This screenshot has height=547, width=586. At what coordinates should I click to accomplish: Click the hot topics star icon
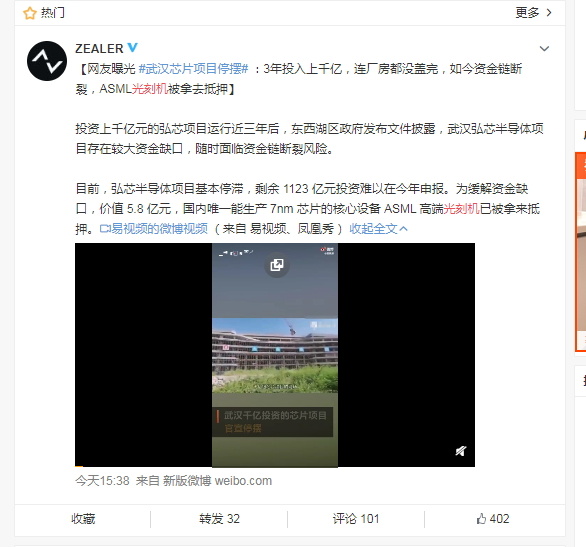(x=30, y=13)
